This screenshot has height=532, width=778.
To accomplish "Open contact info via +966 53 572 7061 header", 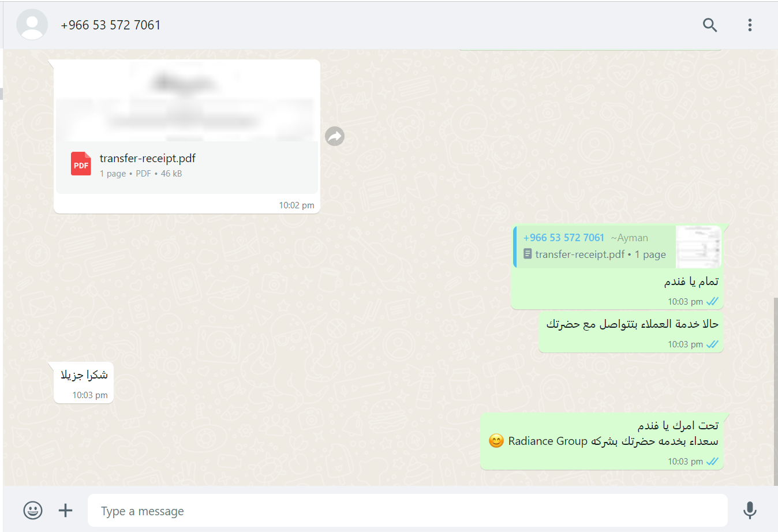I will point(111,25).
